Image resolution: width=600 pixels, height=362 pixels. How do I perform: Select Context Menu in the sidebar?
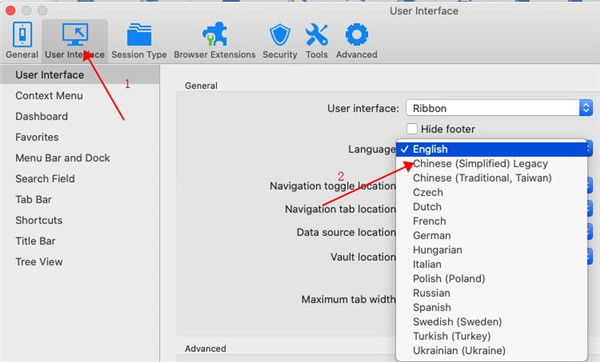pos(80,96)
